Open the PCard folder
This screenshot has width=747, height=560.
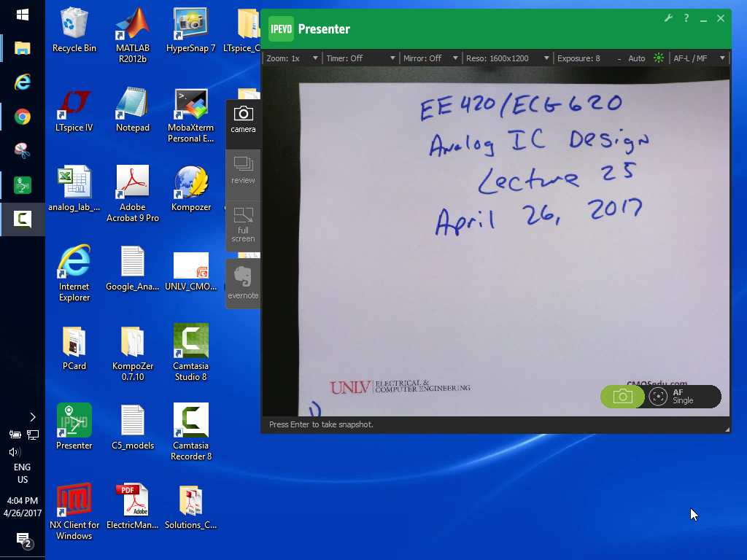tap(74, 348)
